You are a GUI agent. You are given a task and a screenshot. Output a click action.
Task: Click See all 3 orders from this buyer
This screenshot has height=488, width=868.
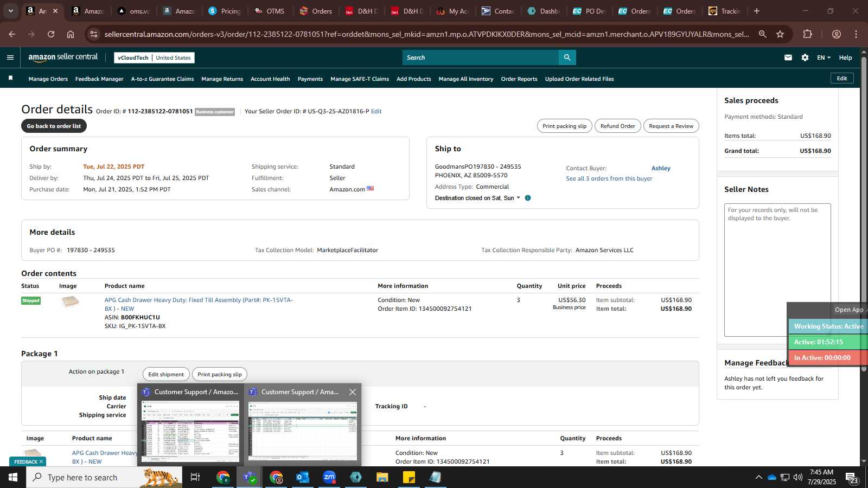[609, 178]
